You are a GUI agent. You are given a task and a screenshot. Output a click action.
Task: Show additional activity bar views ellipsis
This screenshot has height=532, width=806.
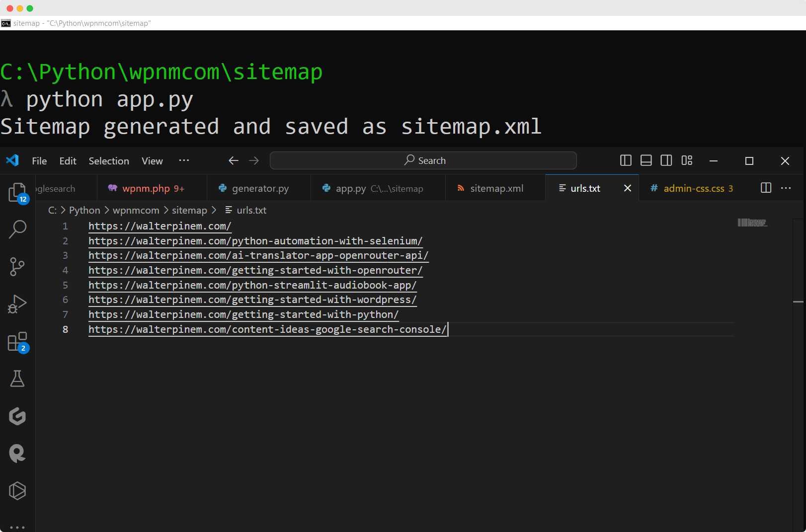pos(18,527)
